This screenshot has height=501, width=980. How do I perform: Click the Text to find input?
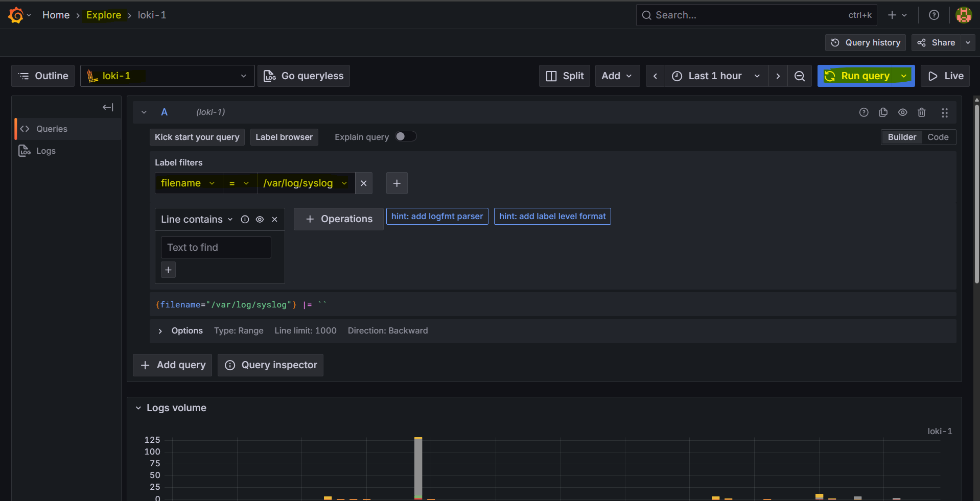point(216,248)
